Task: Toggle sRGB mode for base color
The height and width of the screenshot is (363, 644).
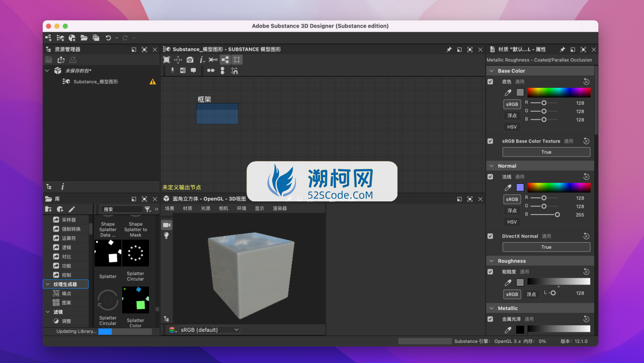Action: pos(512,104)
